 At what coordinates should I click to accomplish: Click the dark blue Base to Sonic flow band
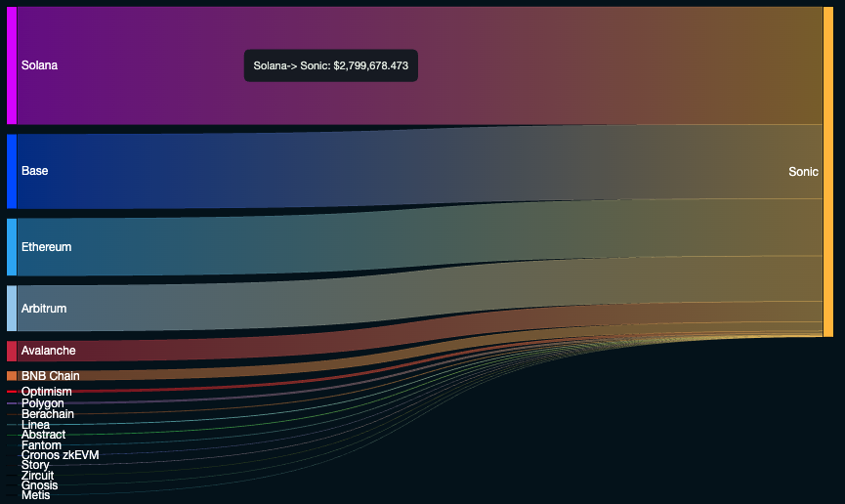point(420,167)
